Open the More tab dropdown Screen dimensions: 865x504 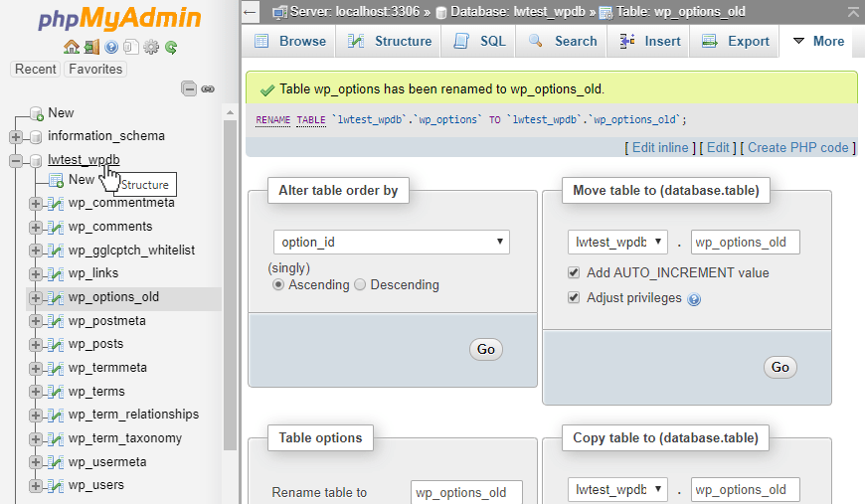click(818, 41)
